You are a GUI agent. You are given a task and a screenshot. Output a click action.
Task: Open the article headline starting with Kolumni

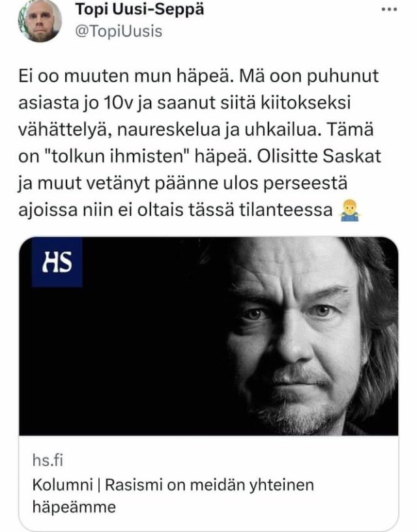[173, 495]
